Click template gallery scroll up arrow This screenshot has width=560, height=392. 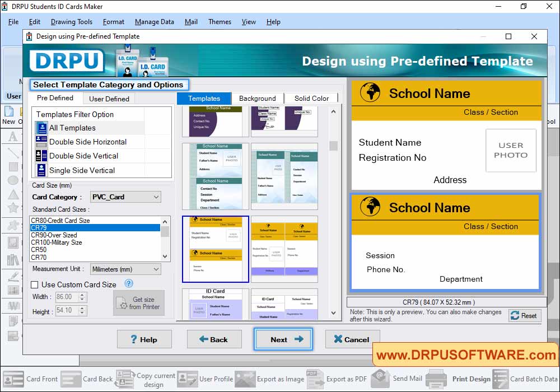[333, 112]
